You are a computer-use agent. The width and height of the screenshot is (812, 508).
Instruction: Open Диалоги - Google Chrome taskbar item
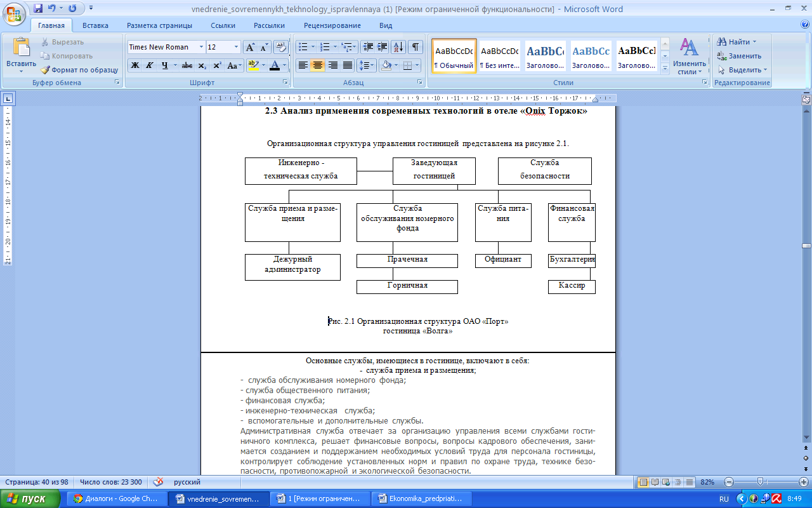tap(116, 498)
